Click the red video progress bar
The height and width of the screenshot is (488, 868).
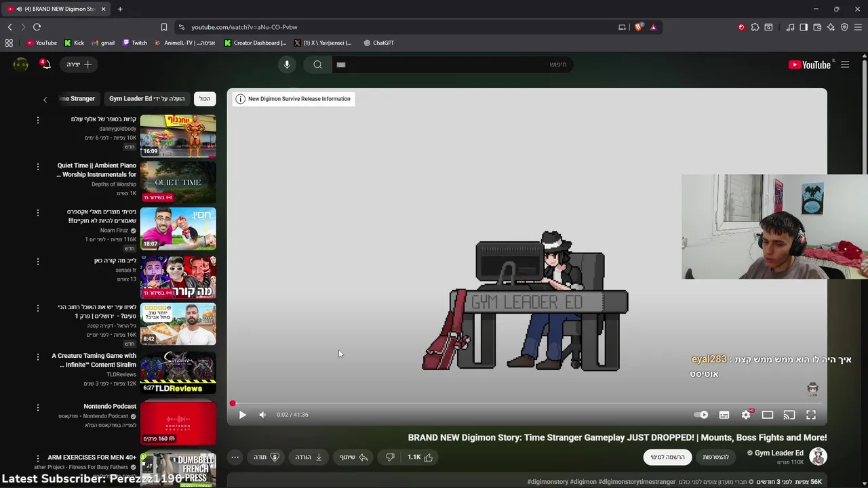coord(527,403)
